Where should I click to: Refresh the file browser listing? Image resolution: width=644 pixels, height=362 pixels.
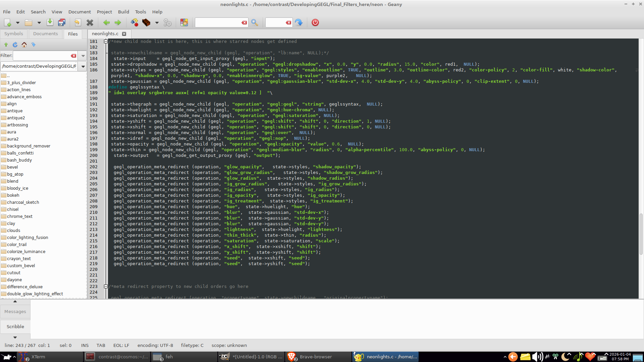coord(15,45)
